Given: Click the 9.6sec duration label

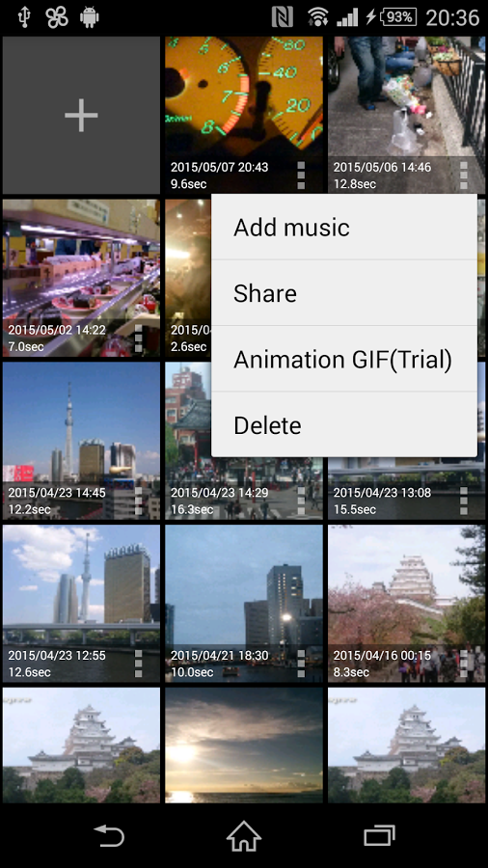Looking at the screenshot, I should (189, 184).
